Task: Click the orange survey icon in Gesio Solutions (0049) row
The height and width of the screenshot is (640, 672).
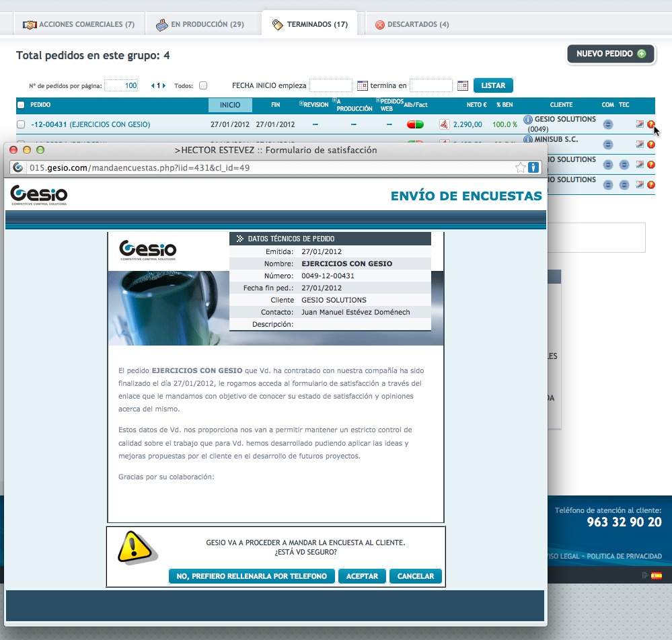Action: coord(650,124)
